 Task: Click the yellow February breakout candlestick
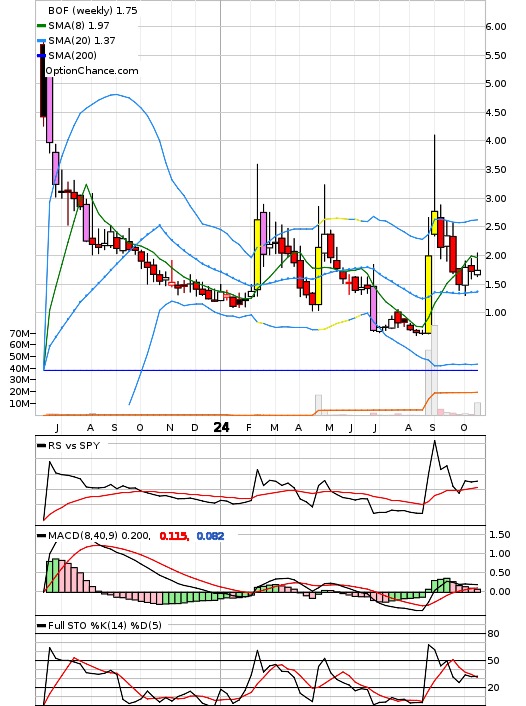pyautogui.click(x=257, y=254)
